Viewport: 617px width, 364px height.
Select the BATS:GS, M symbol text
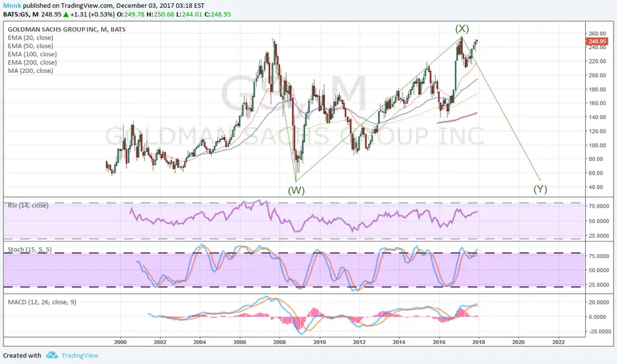pos(21,14)
